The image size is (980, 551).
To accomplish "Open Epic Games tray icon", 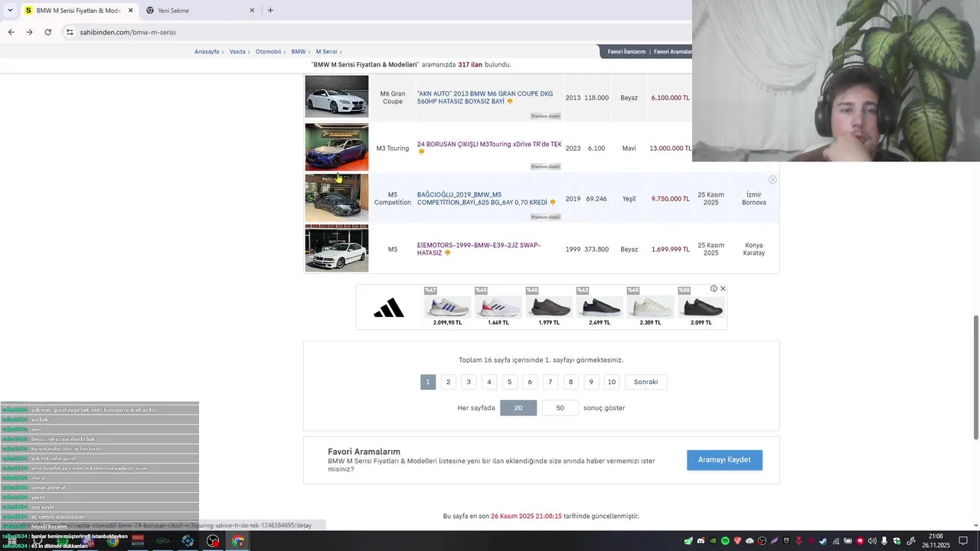I will point(786,541).
